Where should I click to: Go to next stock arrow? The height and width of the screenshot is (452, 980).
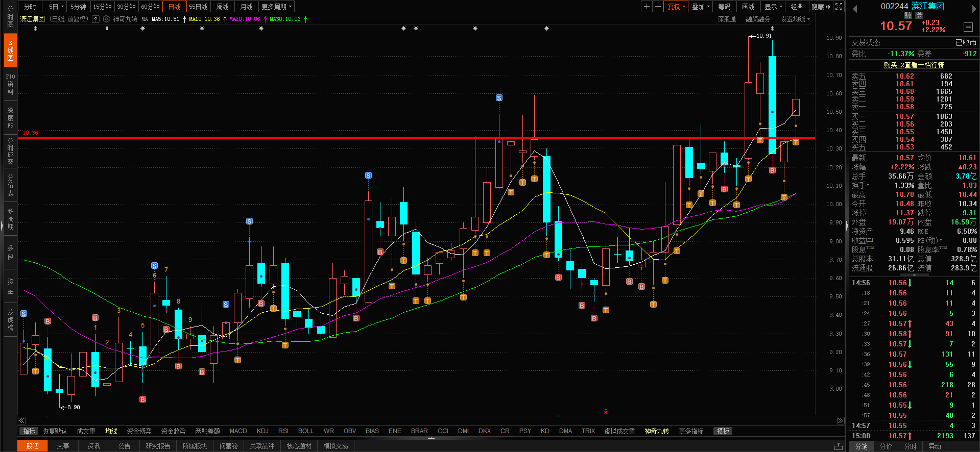[x=974, y=9]
